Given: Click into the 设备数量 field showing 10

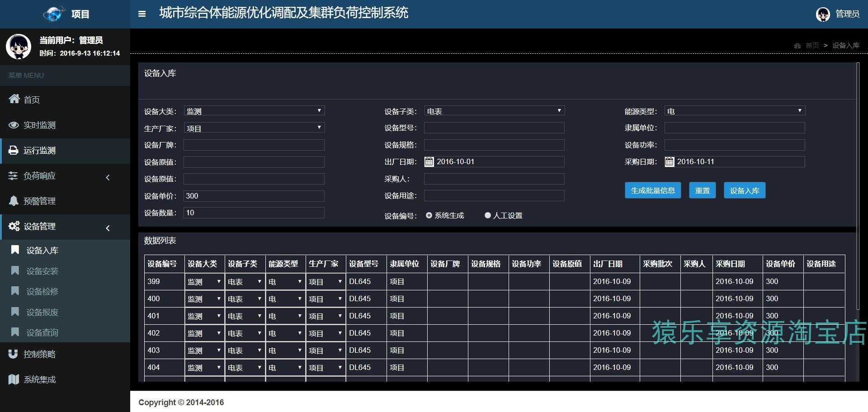Looking at the screenshot, I should coord(254,213).
